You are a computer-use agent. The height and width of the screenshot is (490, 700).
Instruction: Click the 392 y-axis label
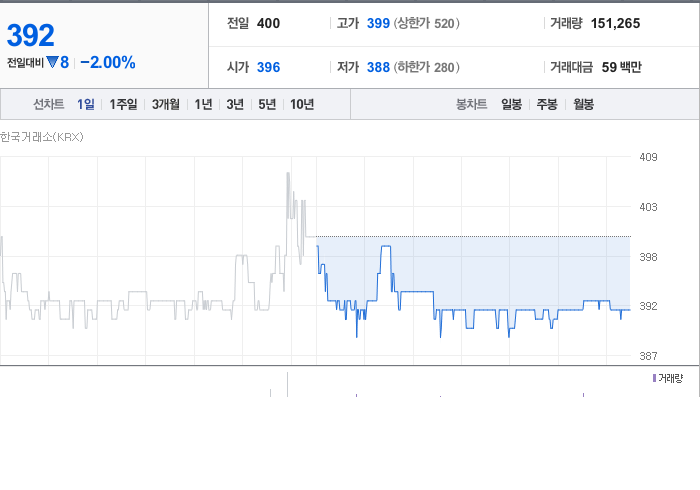[648, 306]
